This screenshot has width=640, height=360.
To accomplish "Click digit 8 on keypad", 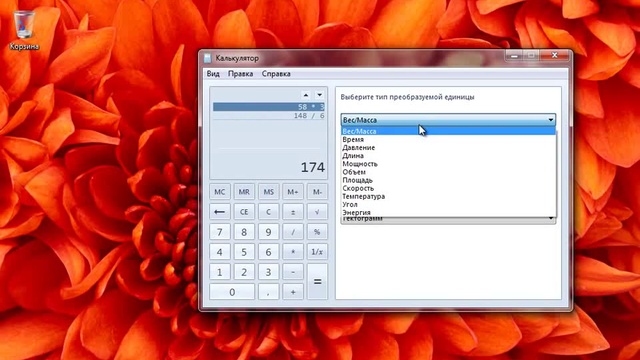I will point(244,232).
